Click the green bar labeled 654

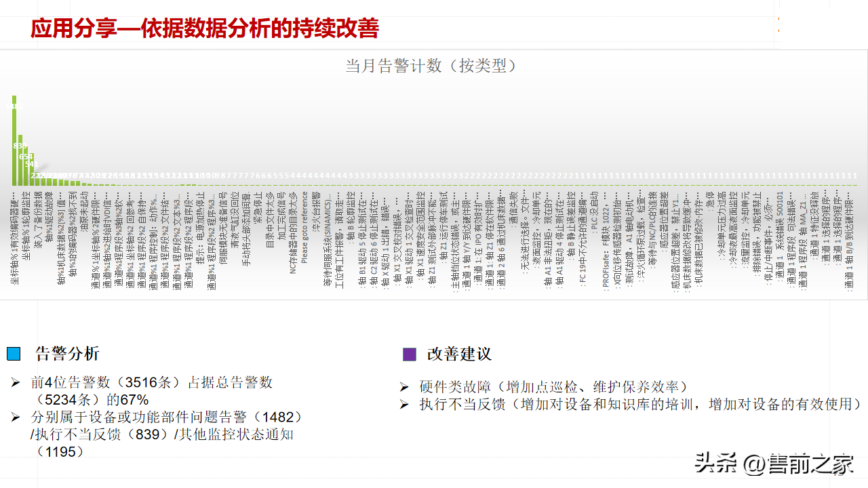pyautogui.click(x=26, y=165)
